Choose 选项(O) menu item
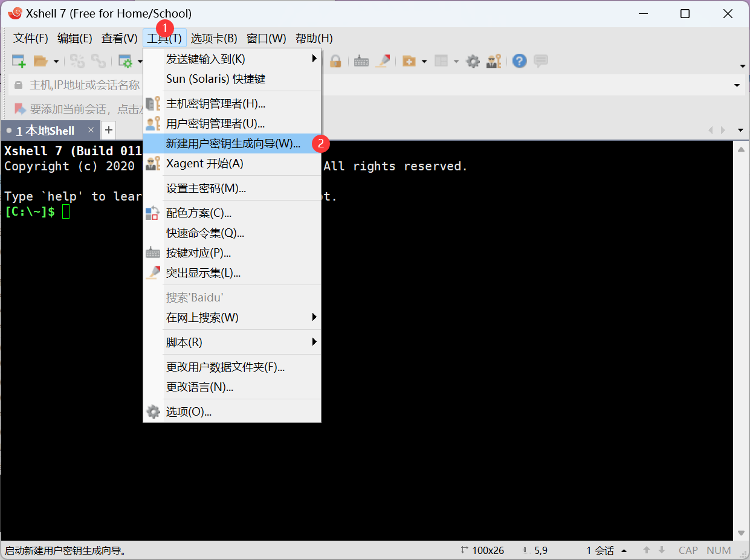 (232, 411)
